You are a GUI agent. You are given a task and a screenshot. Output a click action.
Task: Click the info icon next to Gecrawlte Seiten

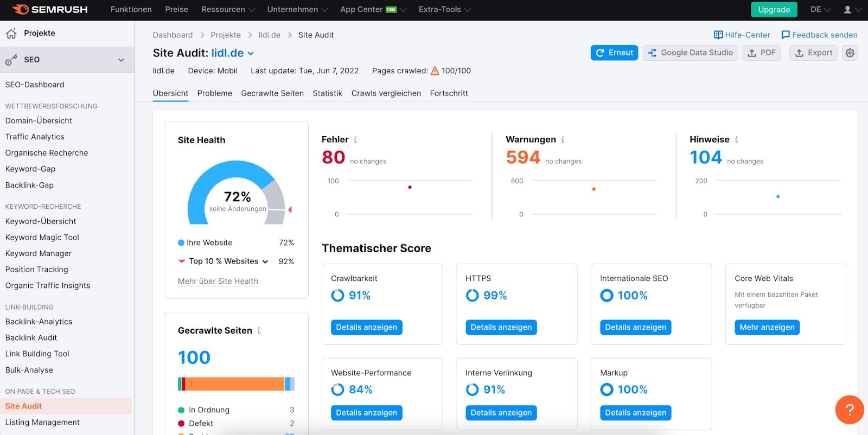click(259, 330)
